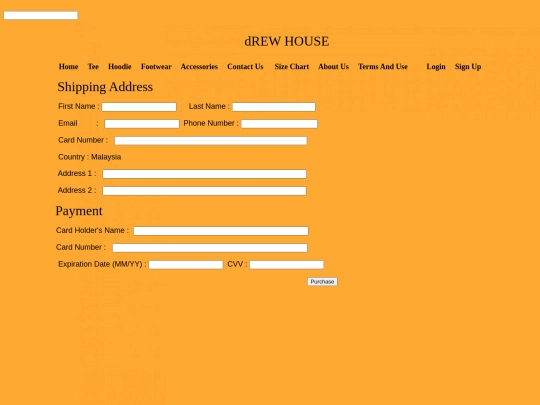Browse the Footwear section
The width and height of the screenshot is (540, 405).
click(x=156, y=66)
